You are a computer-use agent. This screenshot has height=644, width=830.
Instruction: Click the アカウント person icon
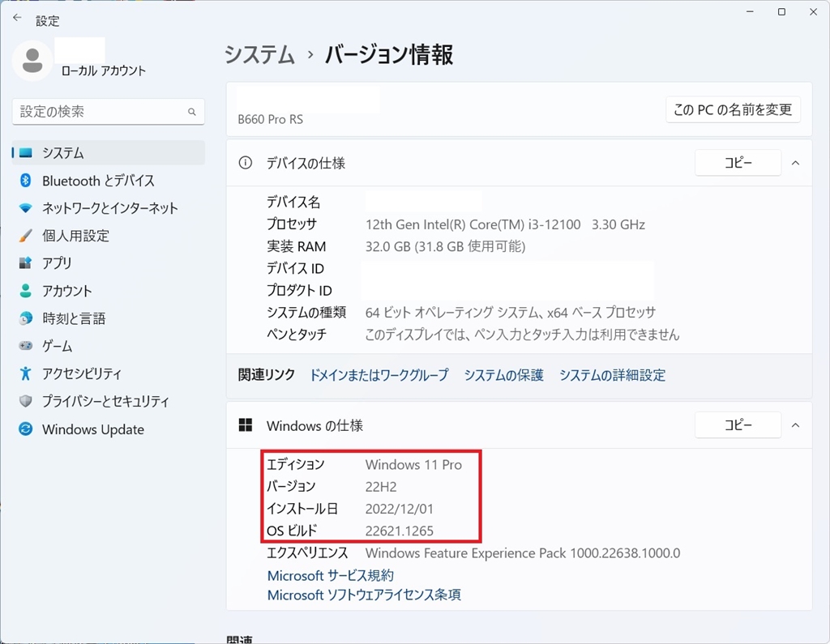pos(25,291)
